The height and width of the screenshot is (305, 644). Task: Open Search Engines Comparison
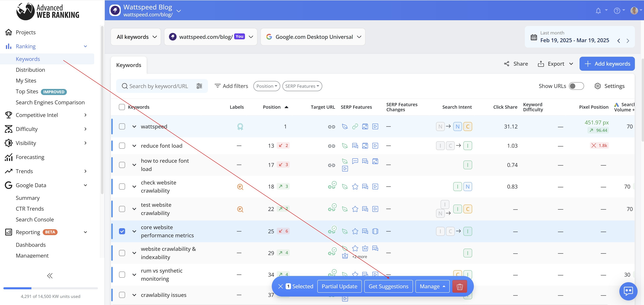point(50,102)
